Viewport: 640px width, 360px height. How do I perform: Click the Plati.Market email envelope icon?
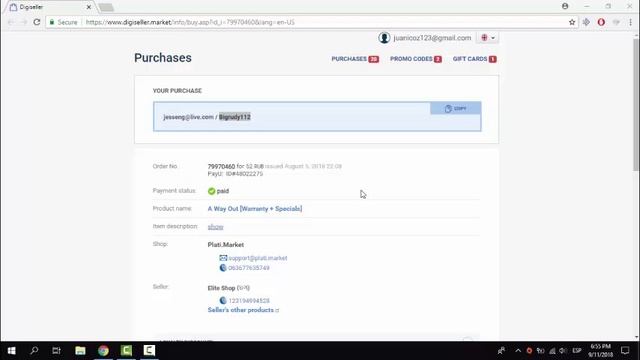click(223, 258)
